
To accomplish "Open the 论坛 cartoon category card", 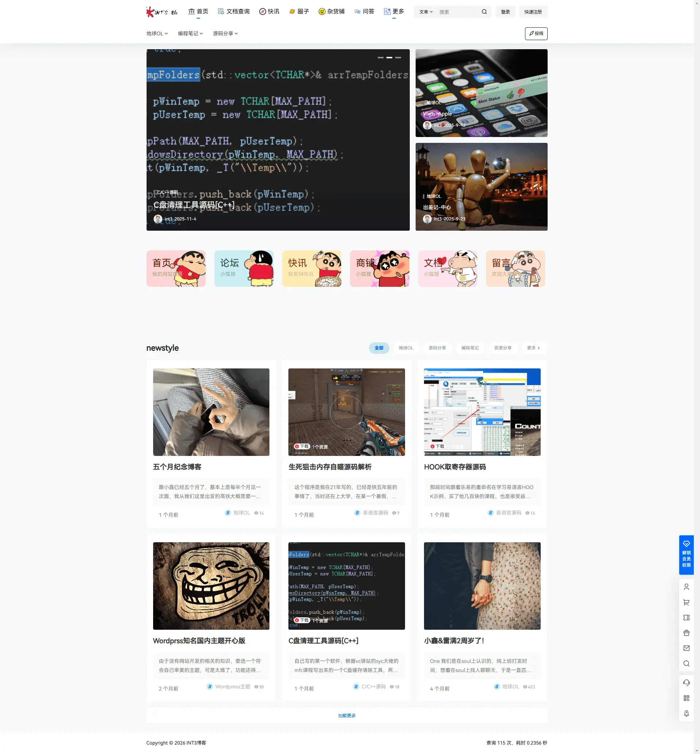I will click(244, 269).
